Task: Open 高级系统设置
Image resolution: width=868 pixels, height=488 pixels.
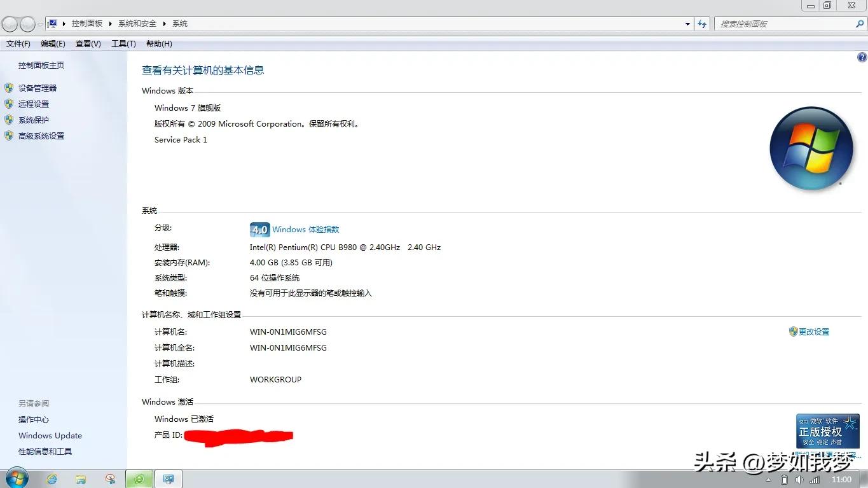Action: tap(39, 136)
